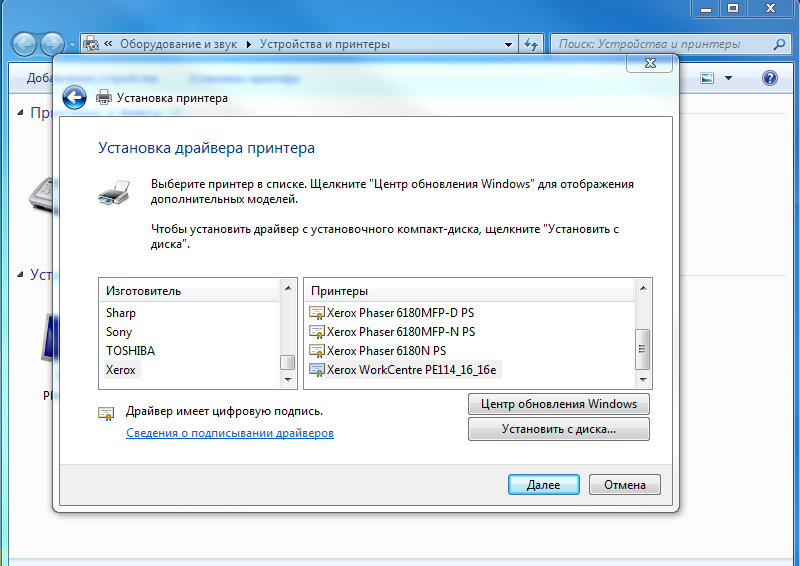Click the printers icon in the address bar

pos(91,44)
